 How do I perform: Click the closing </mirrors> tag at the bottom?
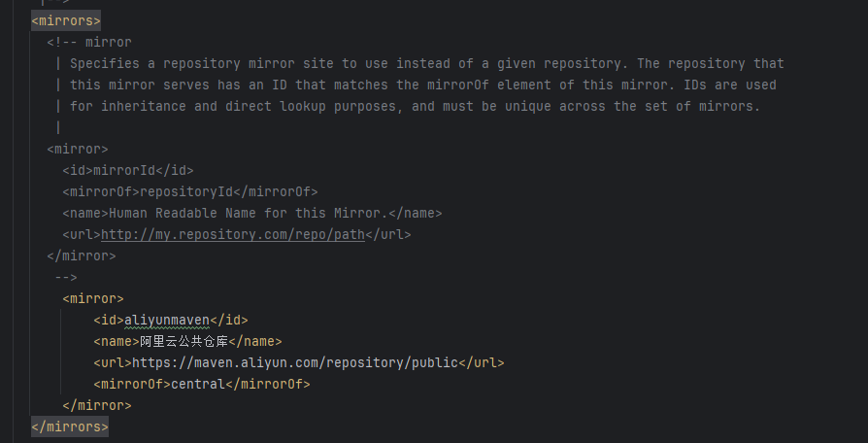pyautogui.click(x=70, y=426)
